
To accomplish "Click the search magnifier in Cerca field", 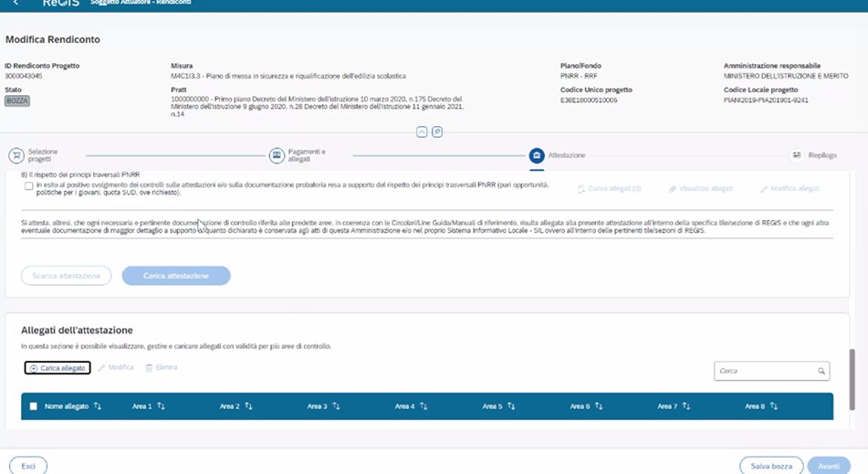I will click(821, 371).
